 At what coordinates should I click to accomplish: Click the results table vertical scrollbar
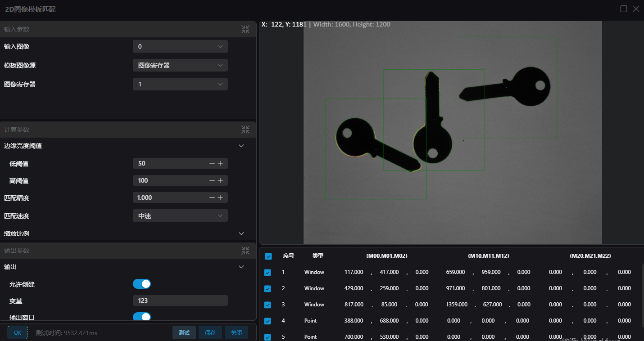coord(642,295)
